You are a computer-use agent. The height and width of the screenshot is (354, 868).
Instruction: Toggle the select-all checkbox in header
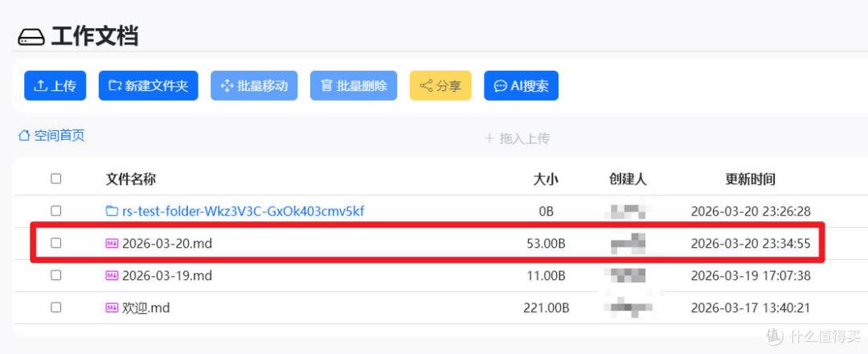click(x=56, y=179)
